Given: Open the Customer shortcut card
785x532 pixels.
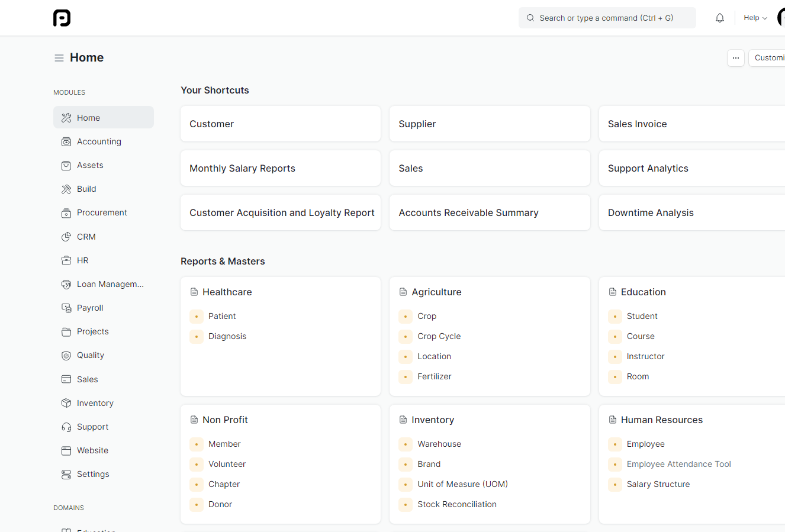Looking at the screenshot, I should coord(280,124).
